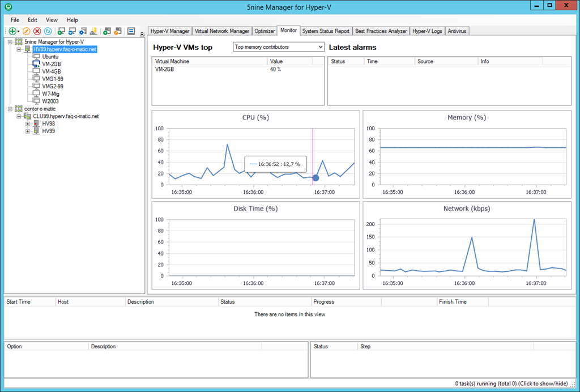Switch to the Antivirus tab

(x=457, y=31)
